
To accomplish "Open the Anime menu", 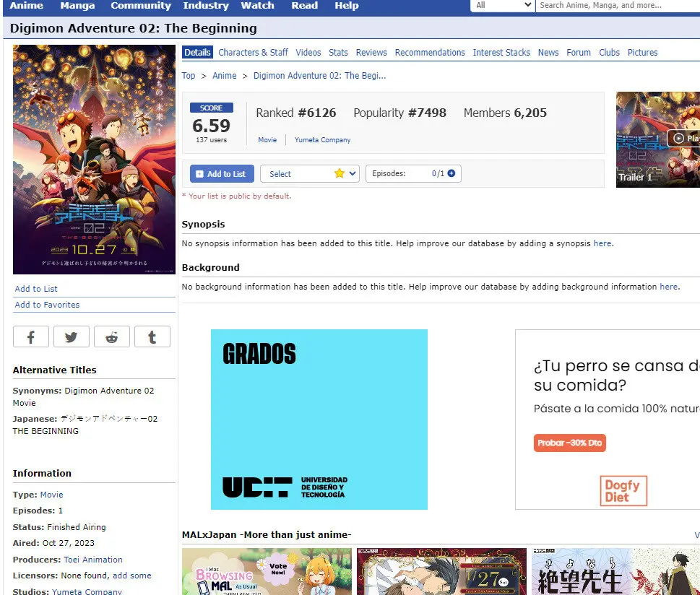I will click(26, 5).
